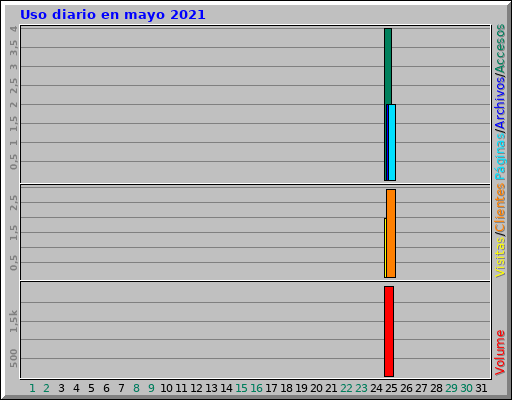512x400 pixels.
Task: Click day 29 on the x-axis
Action: pos(451,388)
